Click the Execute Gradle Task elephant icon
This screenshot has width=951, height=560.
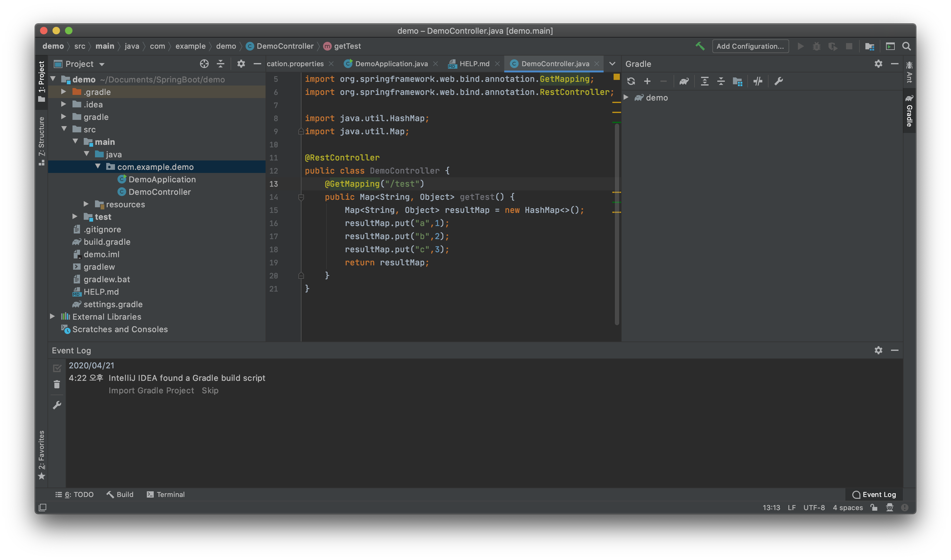pos(684,81)
